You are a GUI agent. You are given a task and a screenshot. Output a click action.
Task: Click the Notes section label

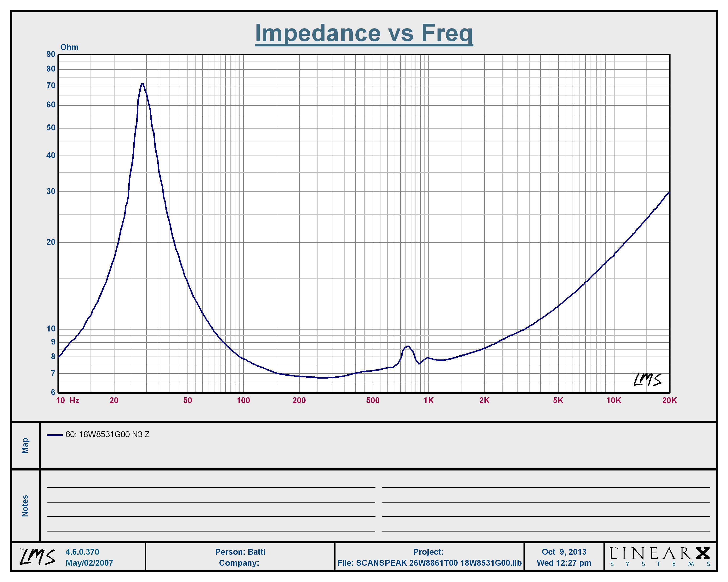click(x=25, y=506)
